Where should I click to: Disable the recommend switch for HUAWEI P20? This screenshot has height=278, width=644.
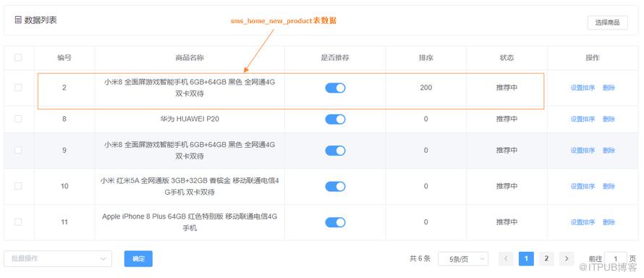[335, 119]
